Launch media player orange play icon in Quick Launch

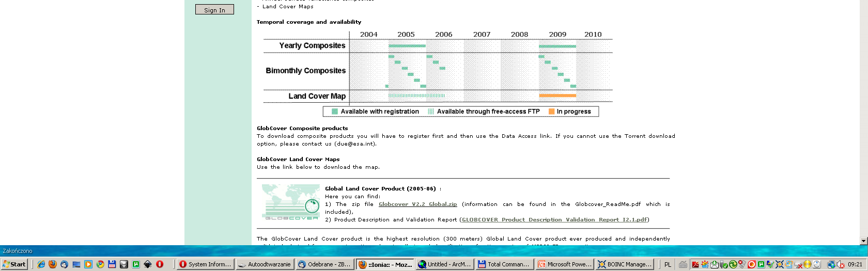88,264
